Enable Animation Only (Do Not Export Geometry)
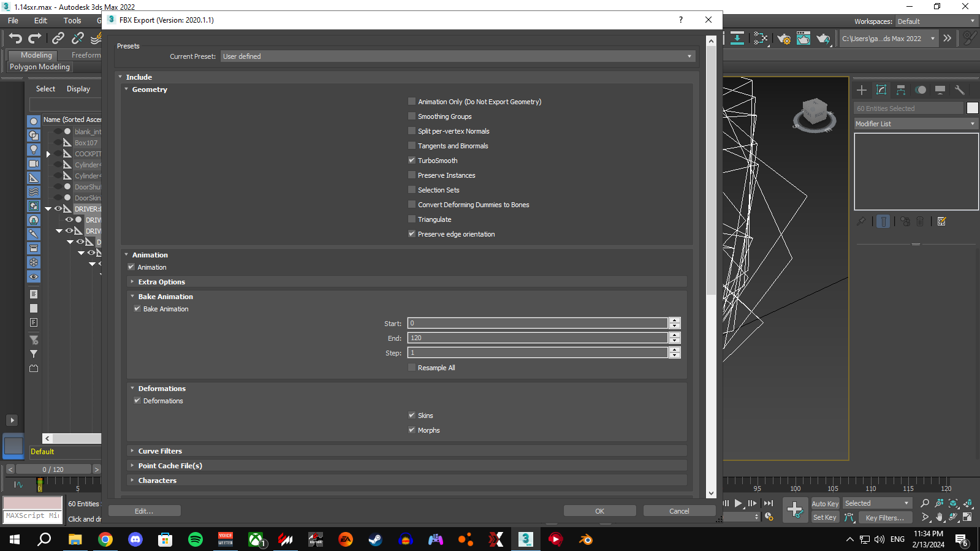 point(412,102)
